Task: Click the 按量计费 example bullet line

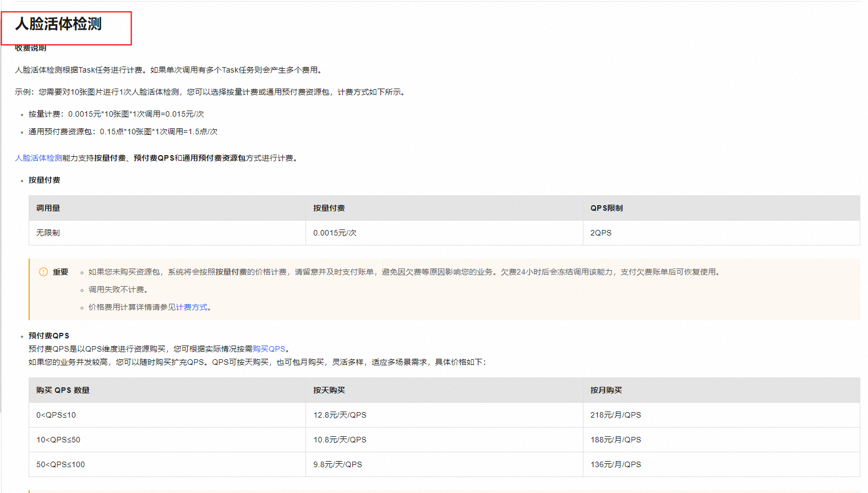Action: [116, 114]
